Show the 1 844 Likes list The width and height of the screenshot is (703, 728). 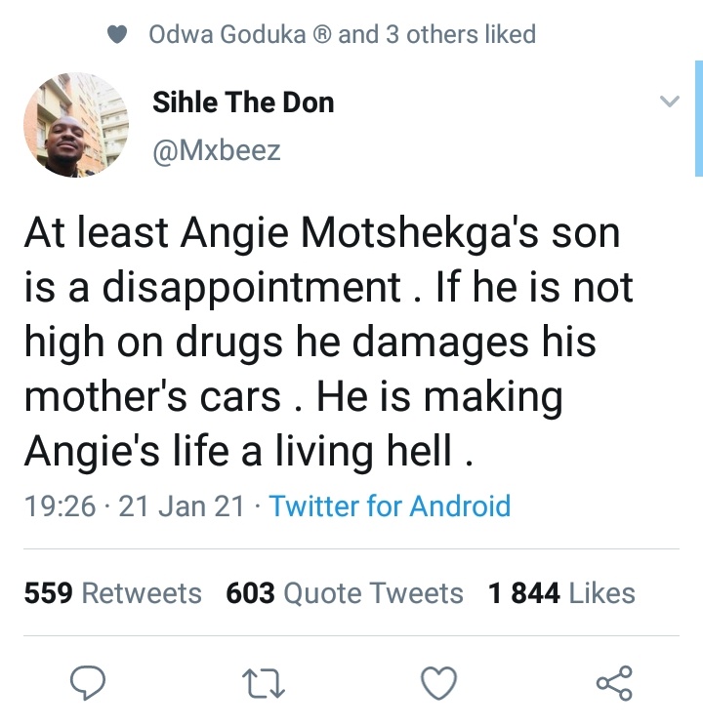click(561, 593)
